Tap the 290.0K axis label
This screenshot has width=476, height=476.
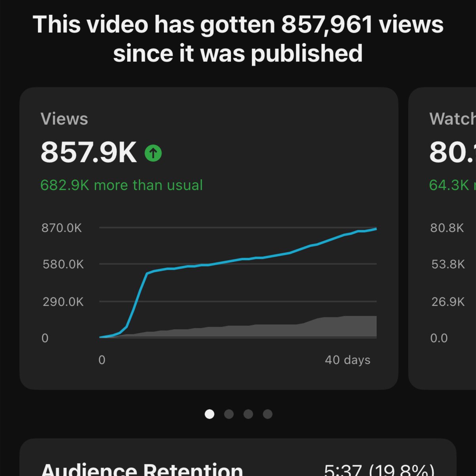[x=63, y=302]
